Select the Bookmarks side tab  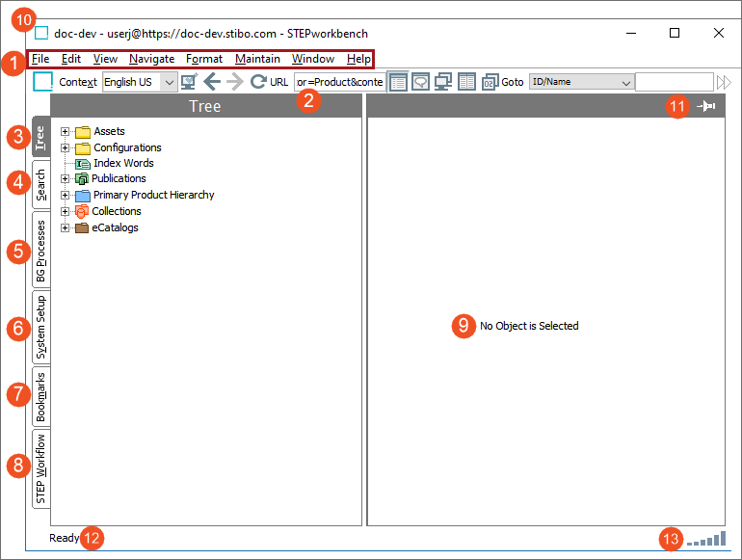tap(41, 396)
